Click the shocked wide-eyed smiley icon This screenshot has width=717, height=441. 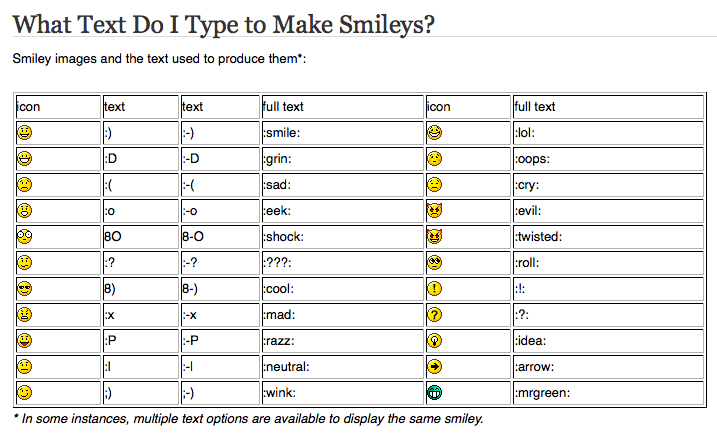point(25,237)
